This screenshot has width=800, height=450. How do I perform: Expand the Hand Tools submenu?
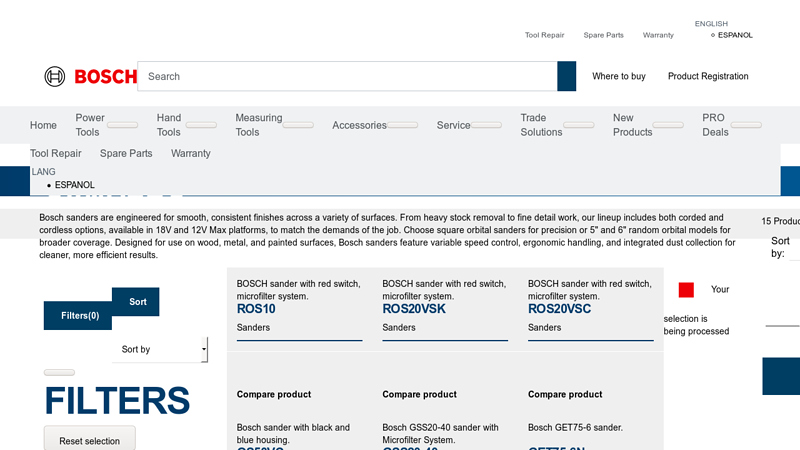[x=201, y=126]
